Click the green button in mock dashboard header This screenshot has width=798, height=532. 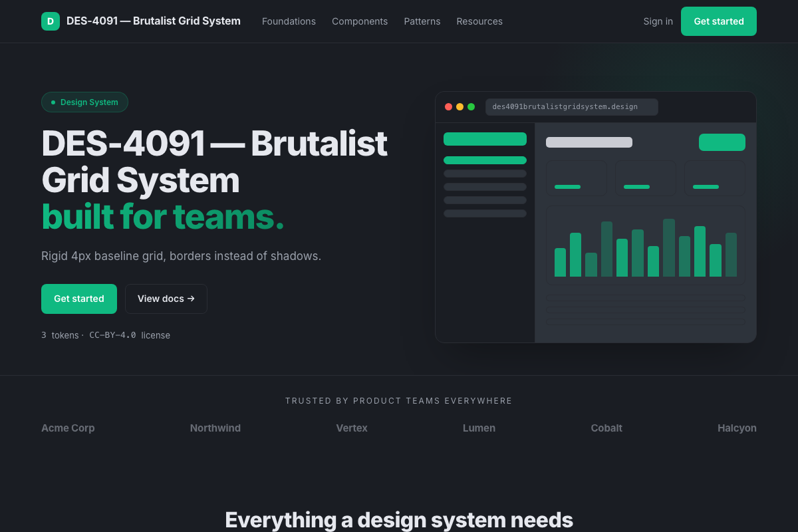click(x=722, y=142)
